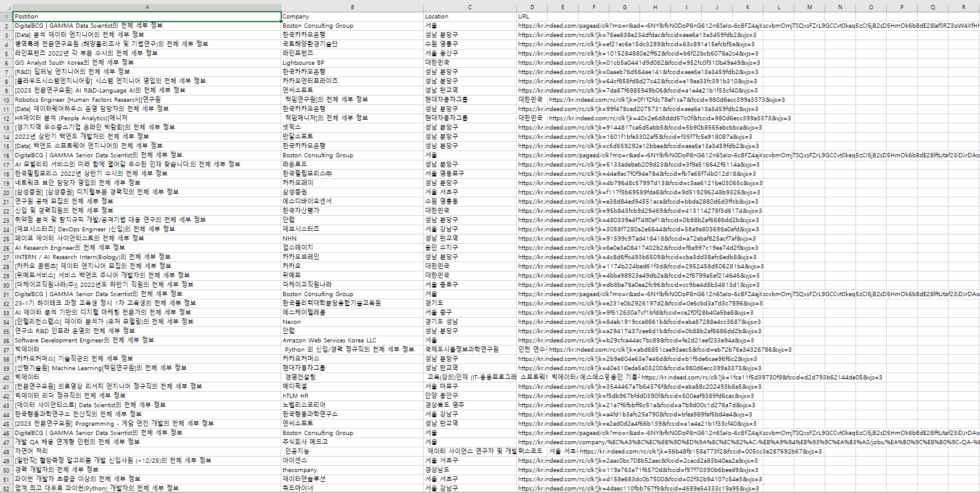Click column D header
Image resolution: width=980 pixels, height=493 pixels.
(x=532, y=7)
